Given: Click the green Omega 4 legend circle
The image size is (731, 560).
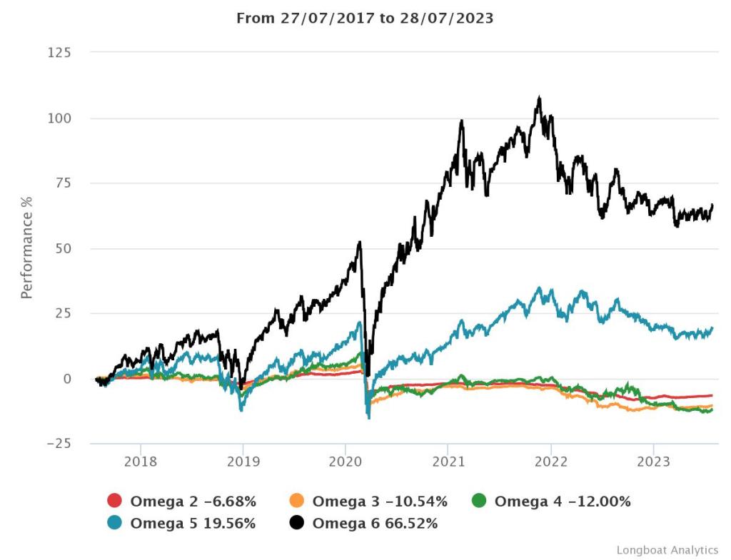Looking at the screenshot, I should pyautogui.click(x=480, y=502).
